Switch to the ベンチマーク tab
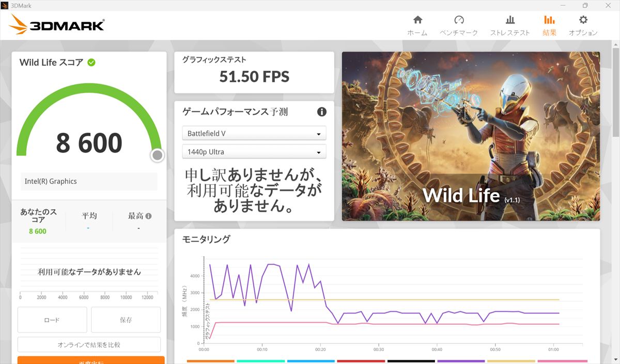620x364 pixels. (x=459, y=26)
